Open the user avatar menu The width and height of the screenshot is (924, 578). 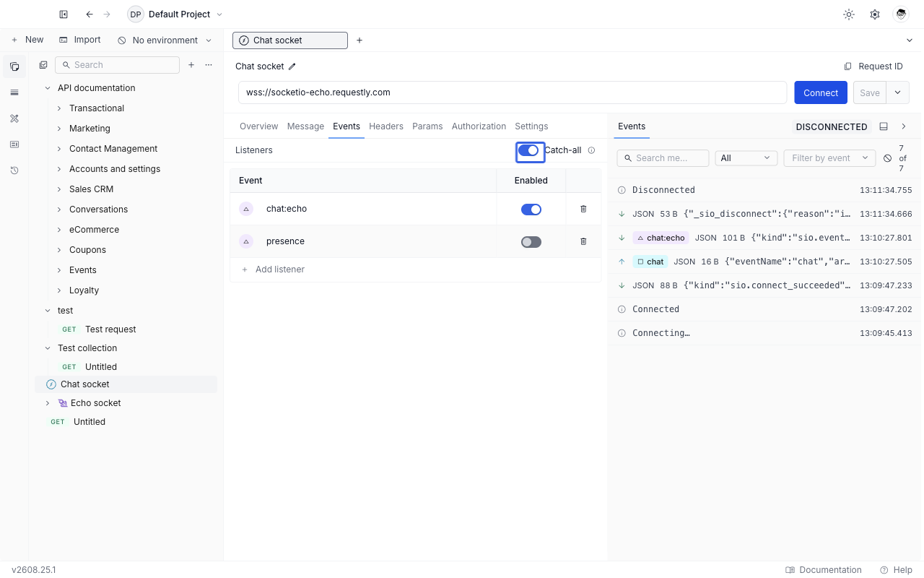[901, 14]
